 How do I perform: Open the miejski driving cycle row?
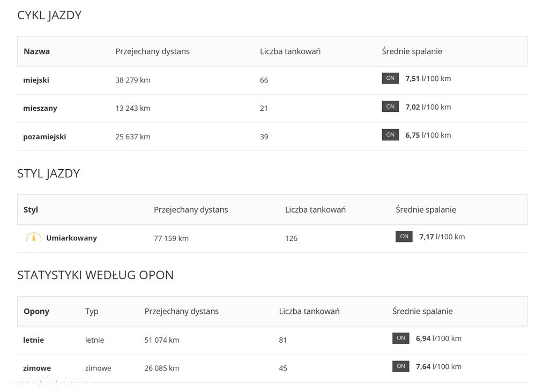[272, 80]
